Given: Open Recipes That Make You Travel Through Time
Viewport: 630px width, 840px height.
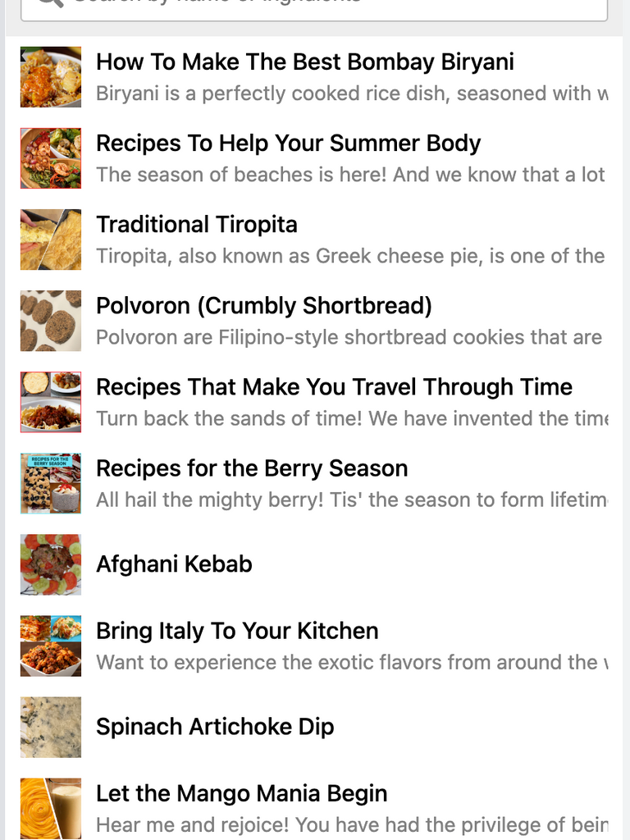Looking at the screenshot, I should pos(335,387).
